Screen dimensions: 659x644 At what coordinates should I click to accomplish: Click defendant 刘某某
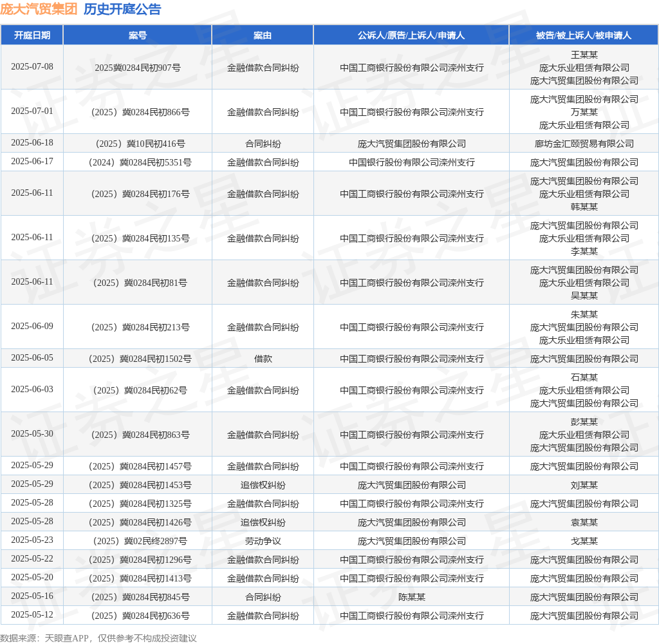tap(584, 485)
